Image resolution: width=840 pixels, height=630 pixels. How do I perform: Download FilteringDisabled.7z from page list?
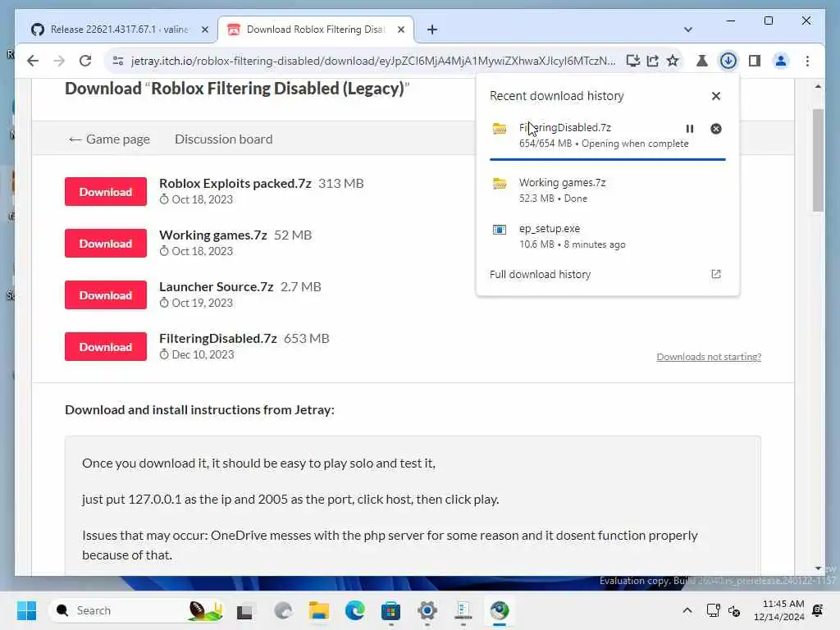[x=106, y=347]
